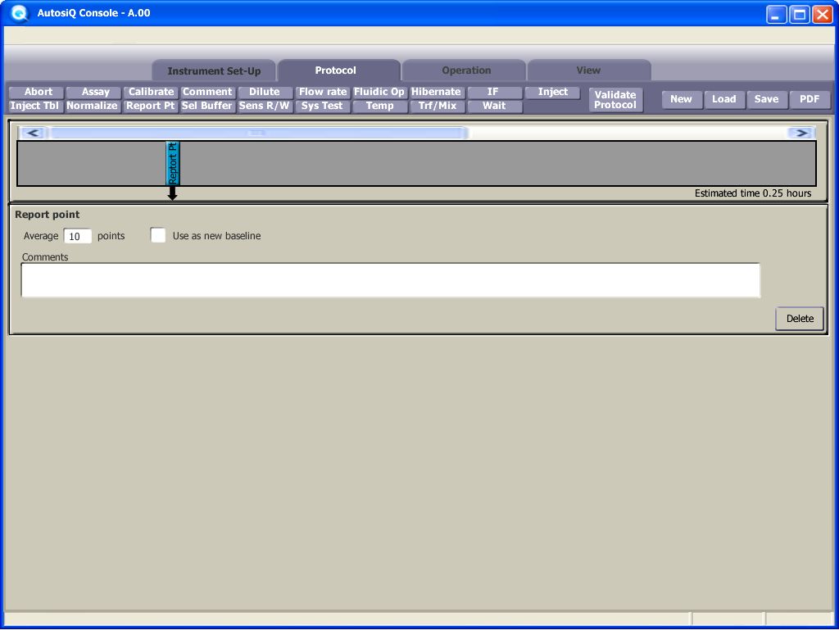This screenshot has height=644, width=839.
Task: Insert a Sys Test step
Action: pyautogui.click(x=323, y=106)
